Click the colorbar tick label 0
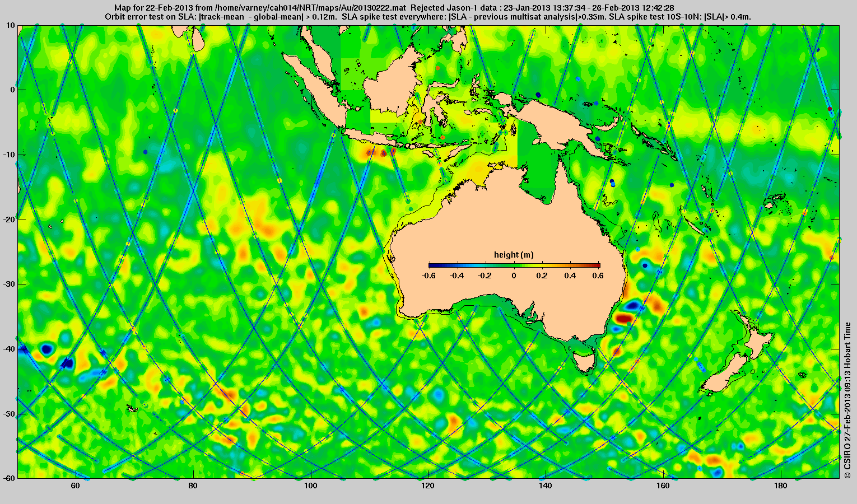857x504 pixels. click(514, 276)
